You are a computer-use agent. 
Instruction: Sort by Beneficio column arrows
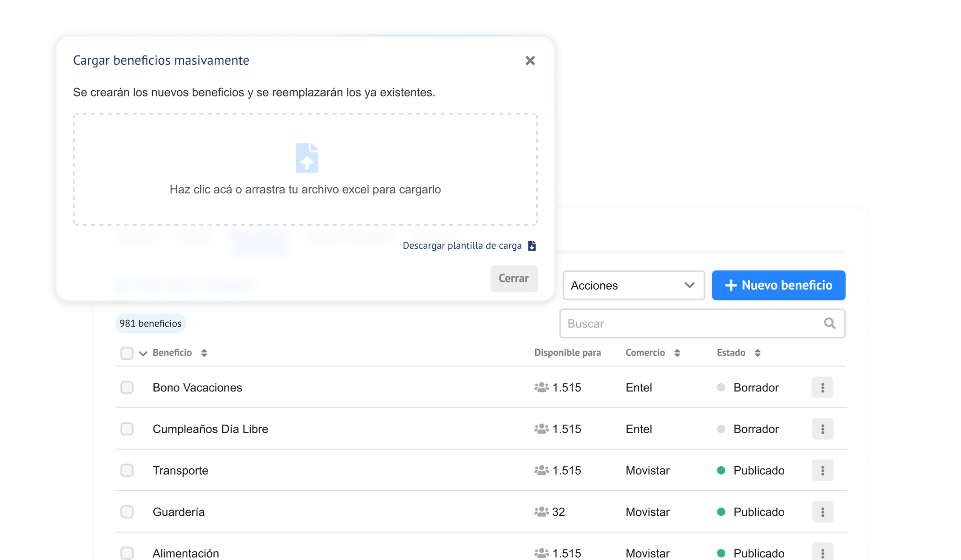pos(204,353)
